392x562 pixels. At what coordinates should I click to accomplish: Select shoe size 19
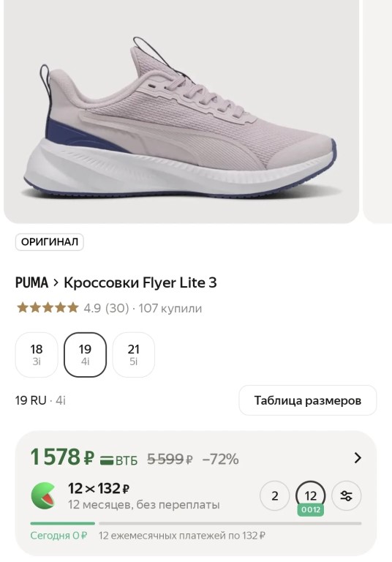(x=85, y=354)
